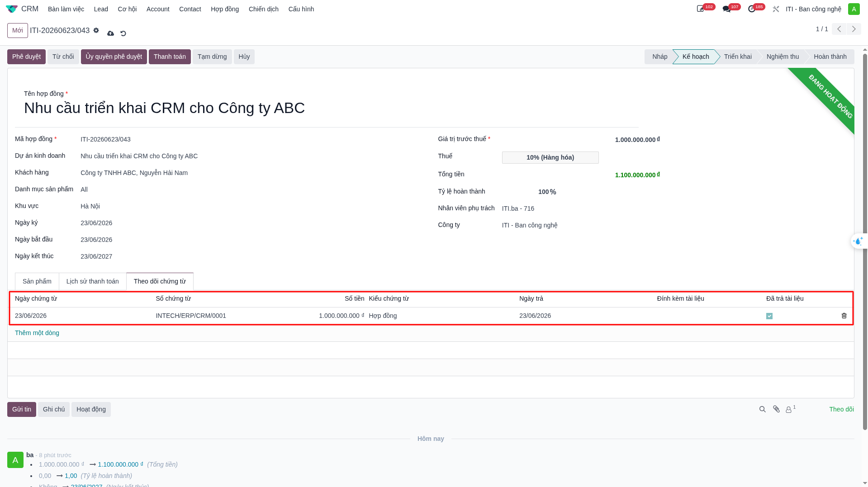This screenshot has width=868, height=487.
Task: Open attachments paperclip icon in chatter
Action: (777, 409)
